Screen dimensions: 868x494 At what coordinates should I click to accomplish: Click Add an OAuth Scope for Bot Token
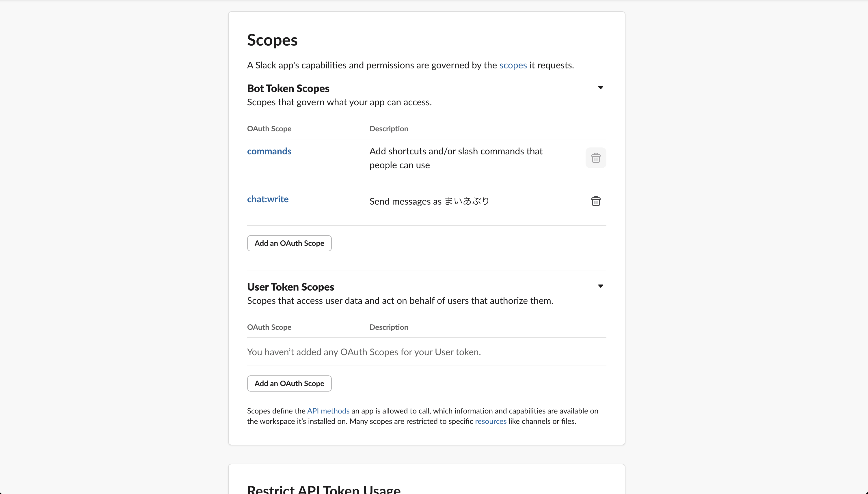289,243
